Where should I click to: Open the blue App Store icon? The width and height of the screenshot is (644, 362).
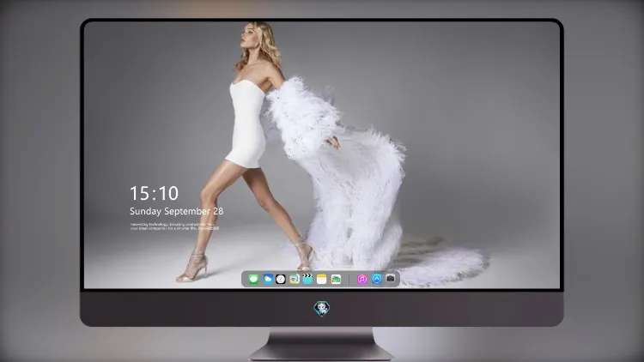point(377,279)
